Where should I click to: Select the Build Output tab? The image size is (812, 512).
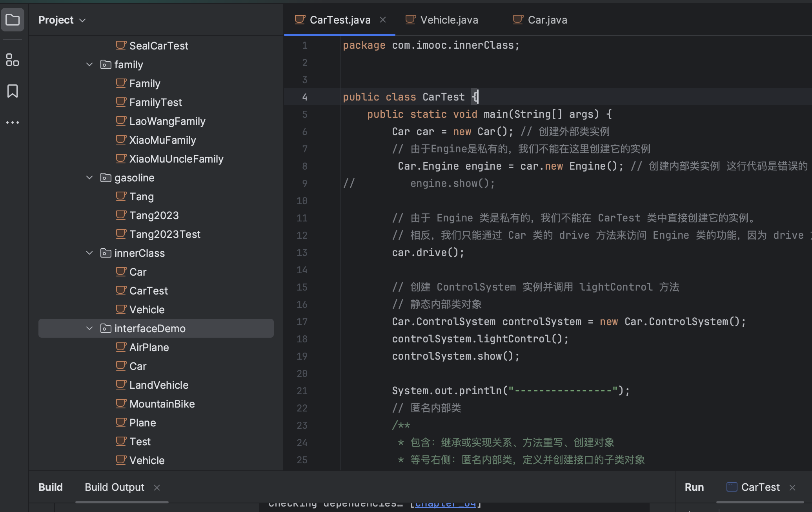[115, 487]
